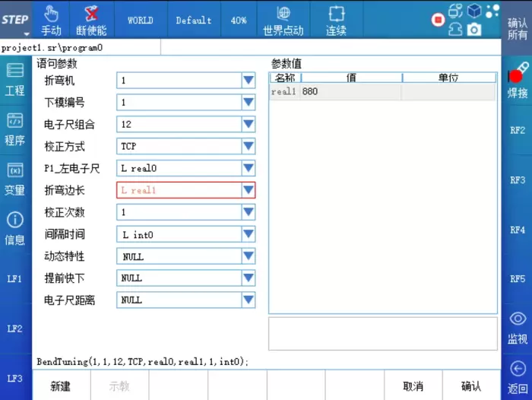Click the camera screenshot icon

click(x=474, y=29)
